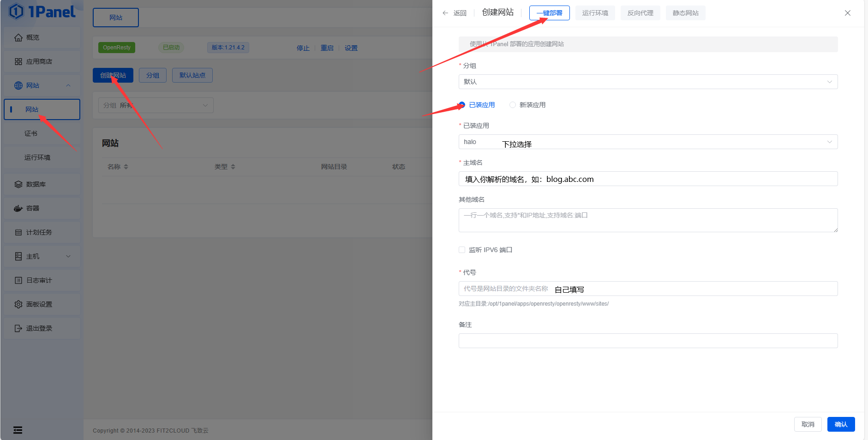Select the 已装应用 radio button
This screenshot has height=440, width=868.
pos(462,105)
